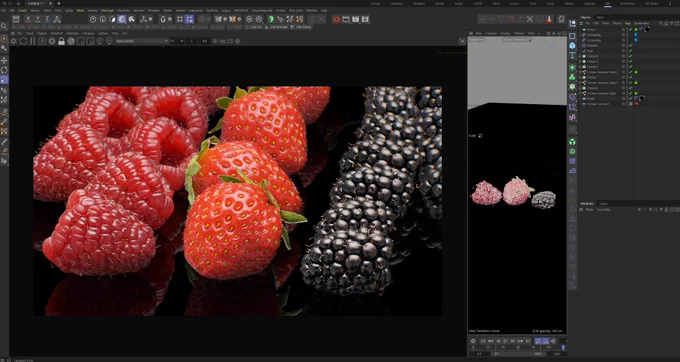This screenshot has height=362, width=680.
Task: Switch to the Layers tab
Action: pyautogui.click(x=604, y=204)
